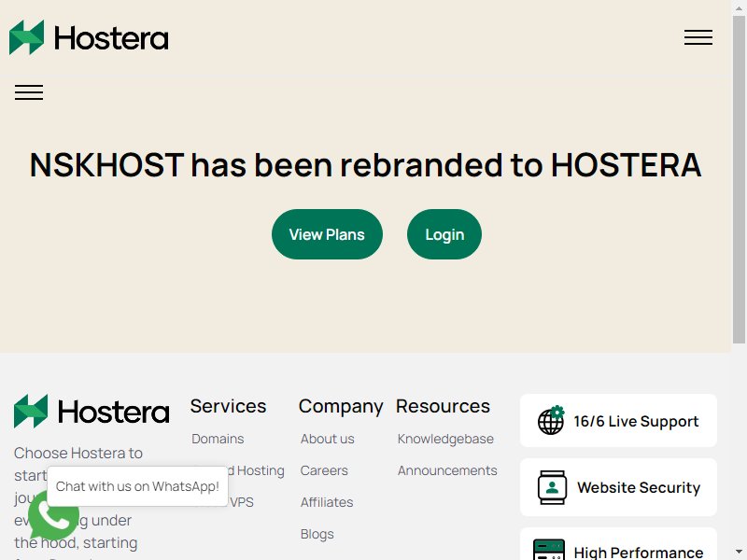Click the Website Security badge icon
Image resolution: width=747 pixels, height=560 pixels.
[x=552, y=487]
